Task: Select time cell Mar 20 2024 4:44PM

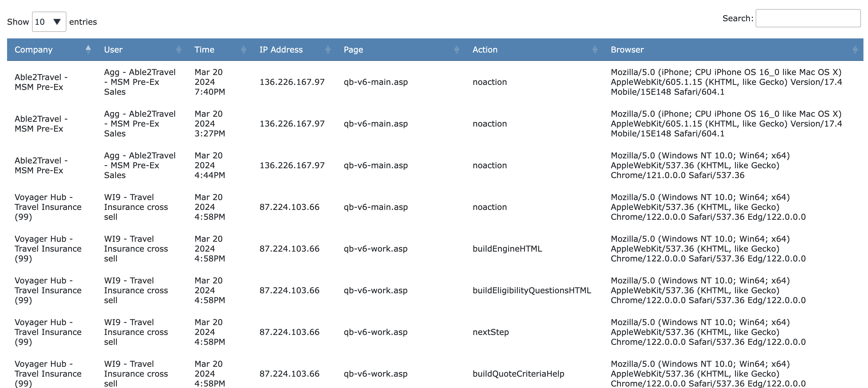Action: coord(210,165)
